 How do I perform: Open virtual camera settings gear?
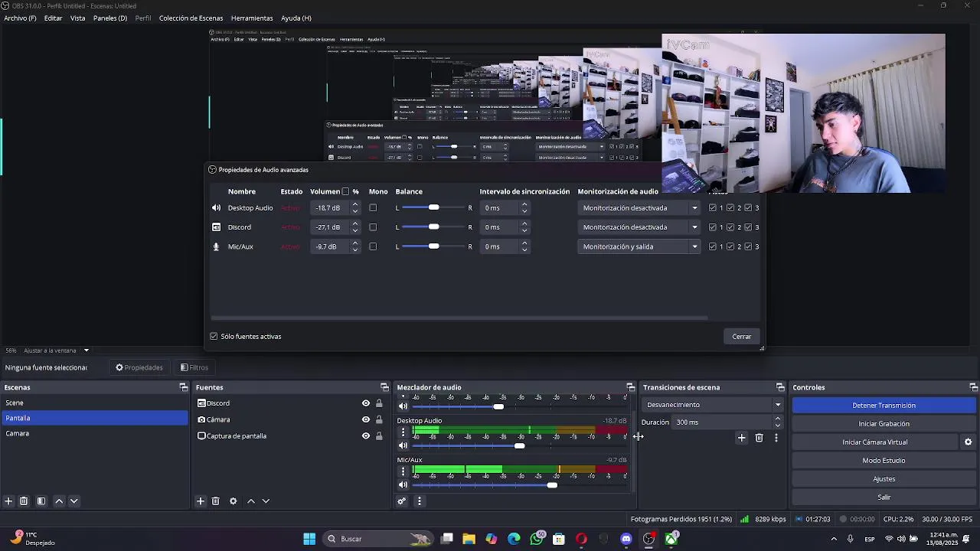pyautogui.click(x=968, y=442)
